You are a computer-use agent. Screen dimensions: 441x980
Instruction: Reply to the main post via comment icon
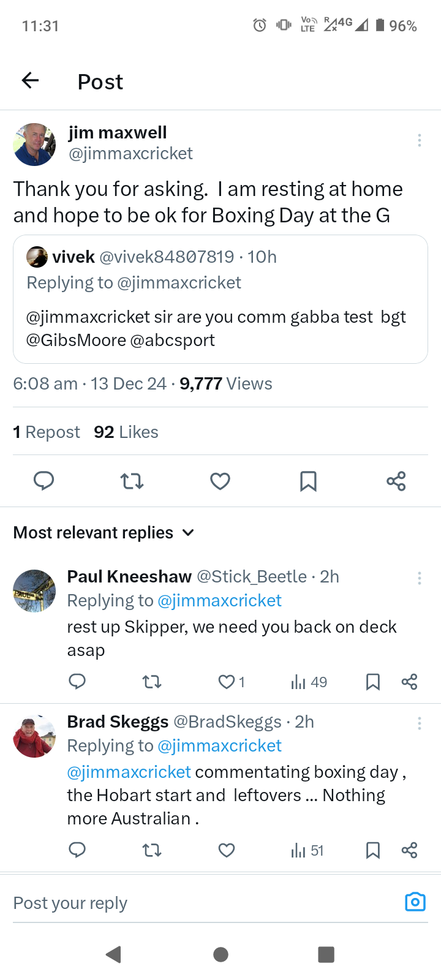point(43,481)
